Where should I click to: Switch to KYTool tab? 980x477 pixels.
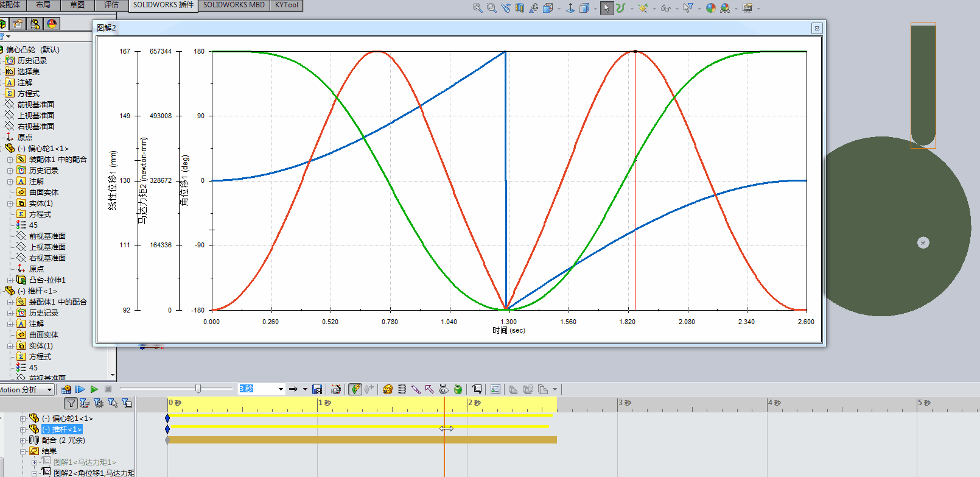[287, 5]
